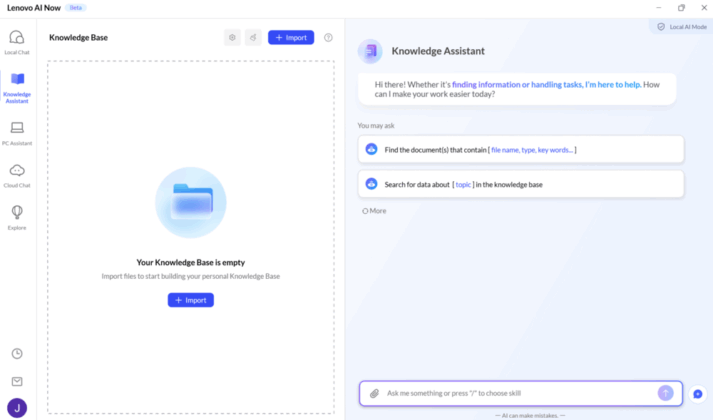Open history via the clock icon
The image size is (713, 420).
pos(17,354)
